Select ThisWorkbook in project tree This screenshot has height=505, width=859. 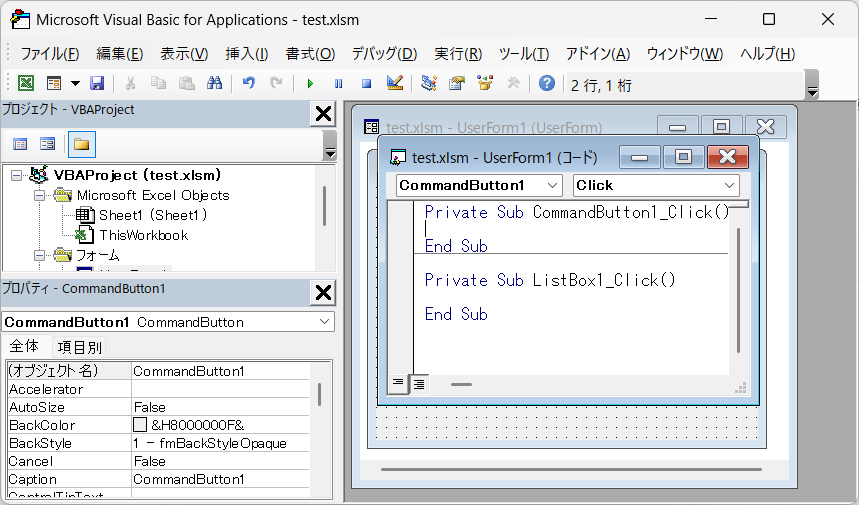144,236
